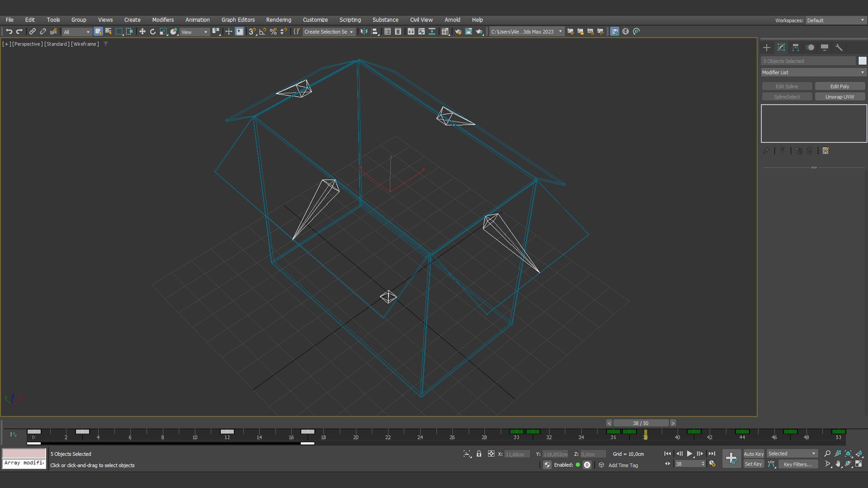
Task: Open Render Setup icon
Action: pos(458,32)
